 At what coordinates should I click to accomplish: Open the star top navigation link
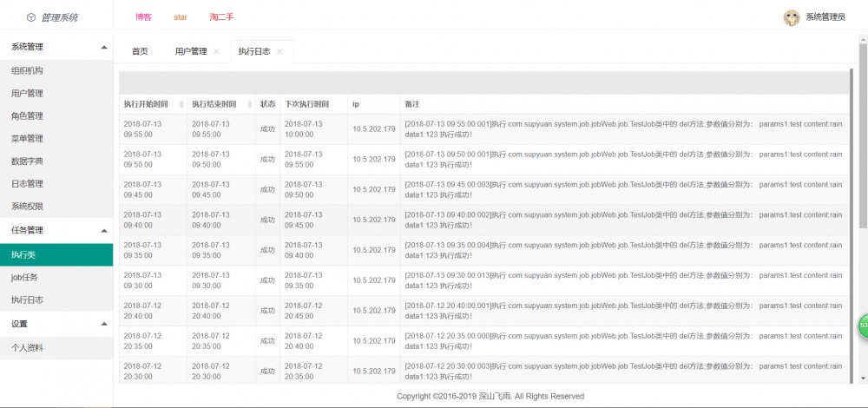tap(181, 17)
